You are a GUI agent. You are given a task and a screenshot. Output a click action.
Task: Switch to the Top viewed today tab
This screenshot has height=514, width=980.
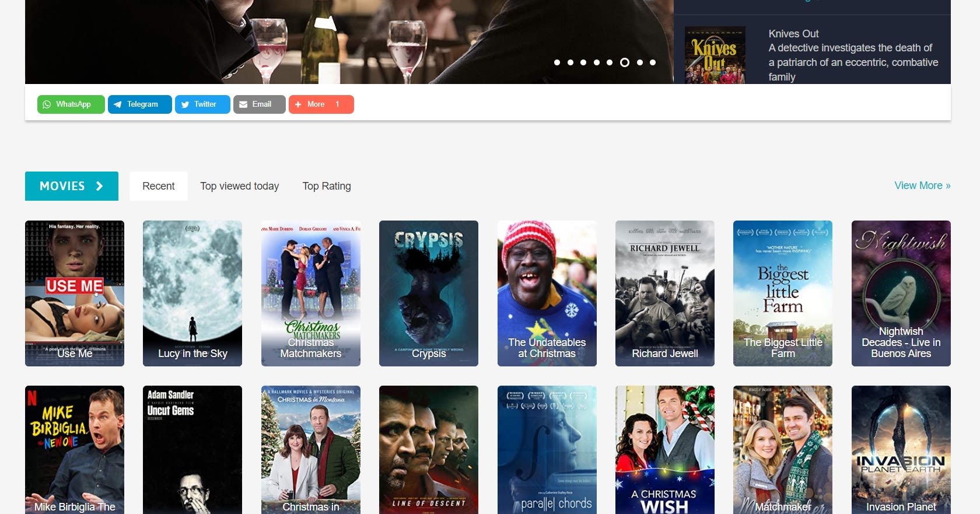[x=240, y=186]
